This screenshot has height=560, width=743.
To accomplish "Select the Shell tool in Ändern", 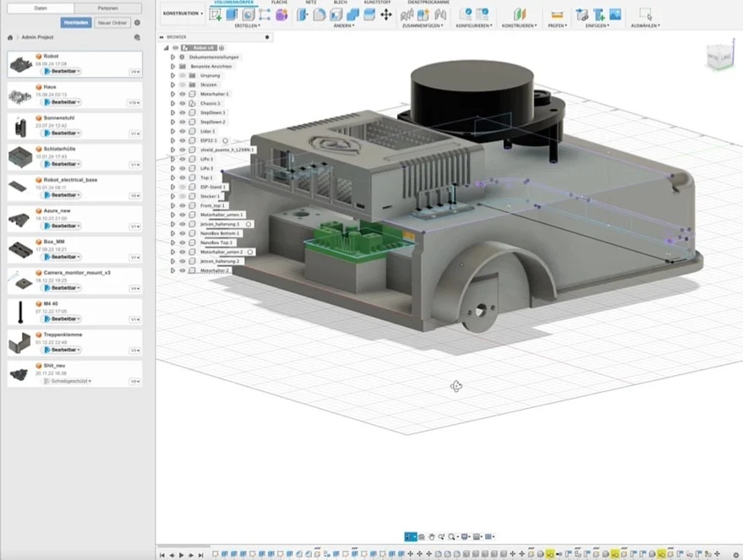I will tap(336, 14).
